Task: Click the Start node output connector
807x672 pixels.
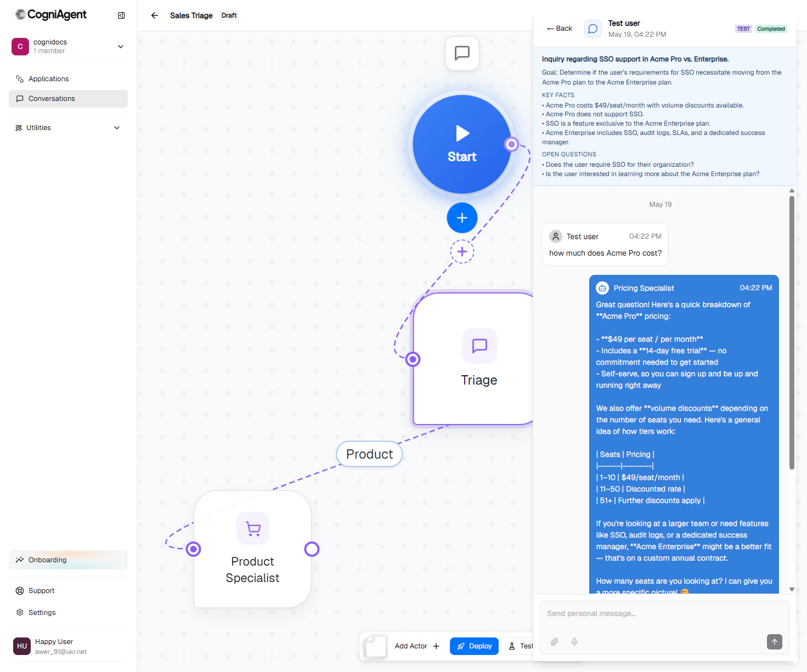Action: click(512, 144)
